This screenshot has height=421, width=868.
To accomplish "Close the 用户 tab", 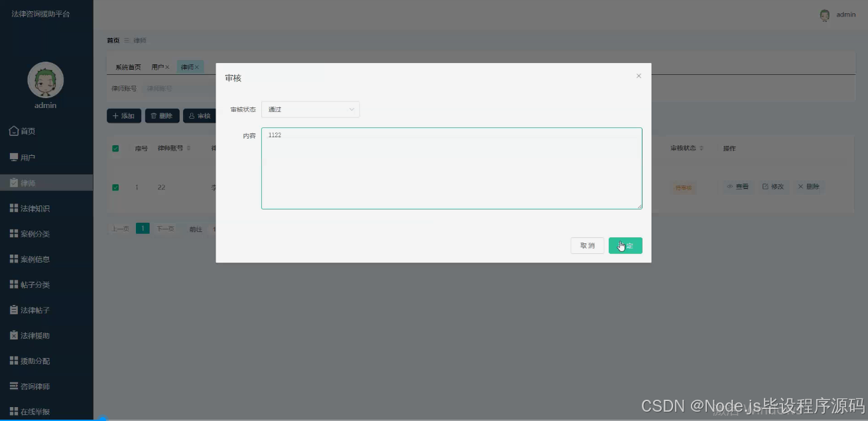I will (167, 67).
